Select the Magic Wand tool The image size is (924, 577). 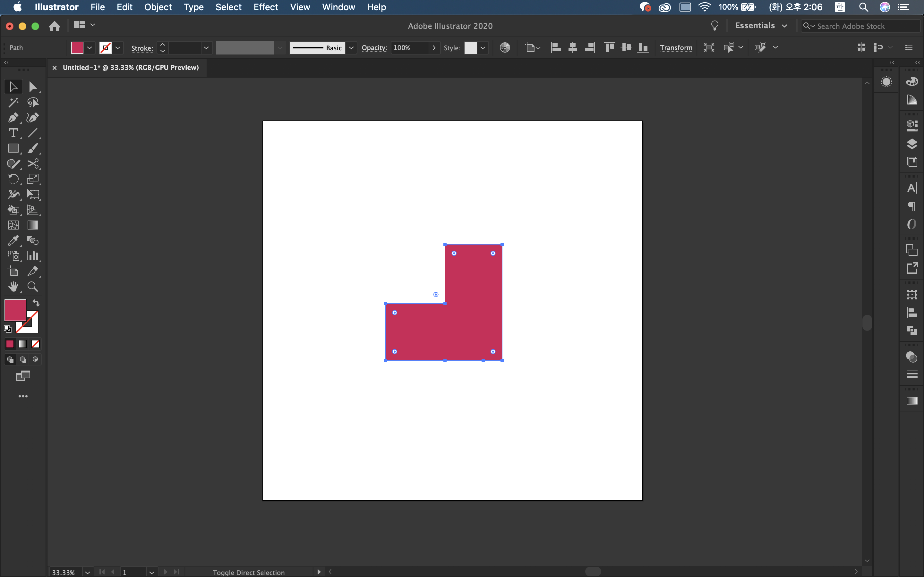[x=13, y=102]
